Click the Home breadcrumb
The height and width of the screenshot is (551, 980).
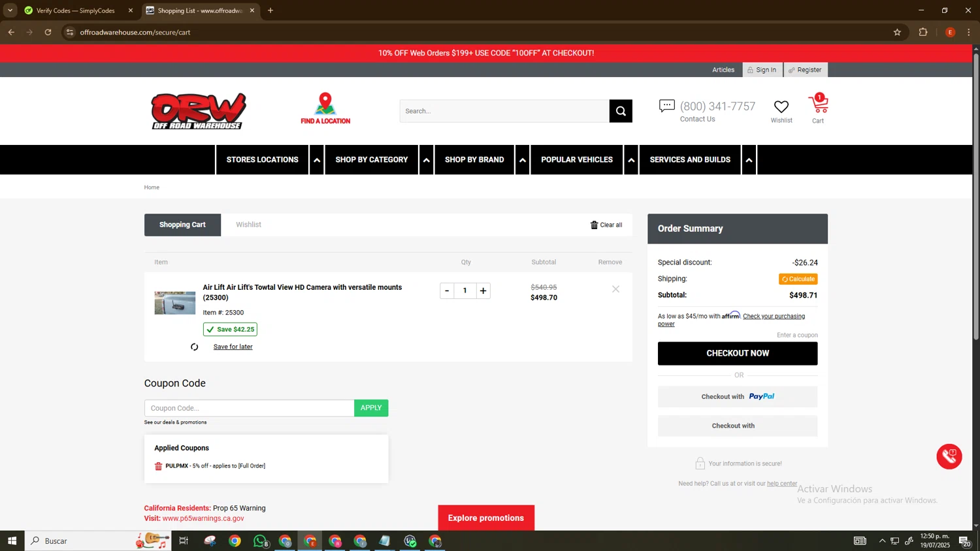click(x=152, y=187)
